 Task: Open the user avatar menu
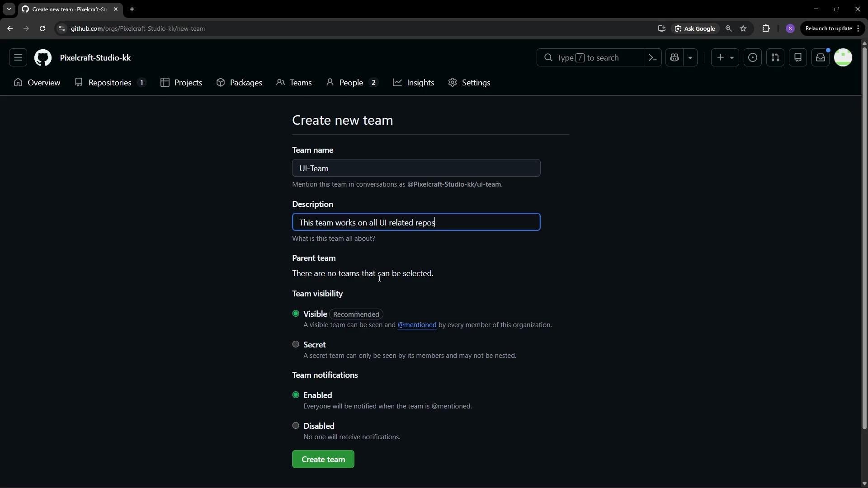pyautogui.click(x=843, y=57)
